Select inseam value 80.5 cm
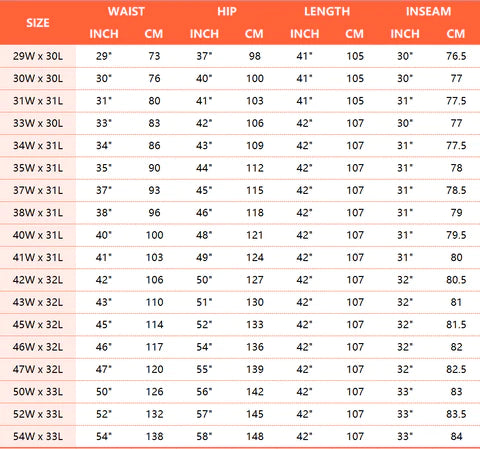The height and width of the screenshot is (449, 480). pos(456,280)
